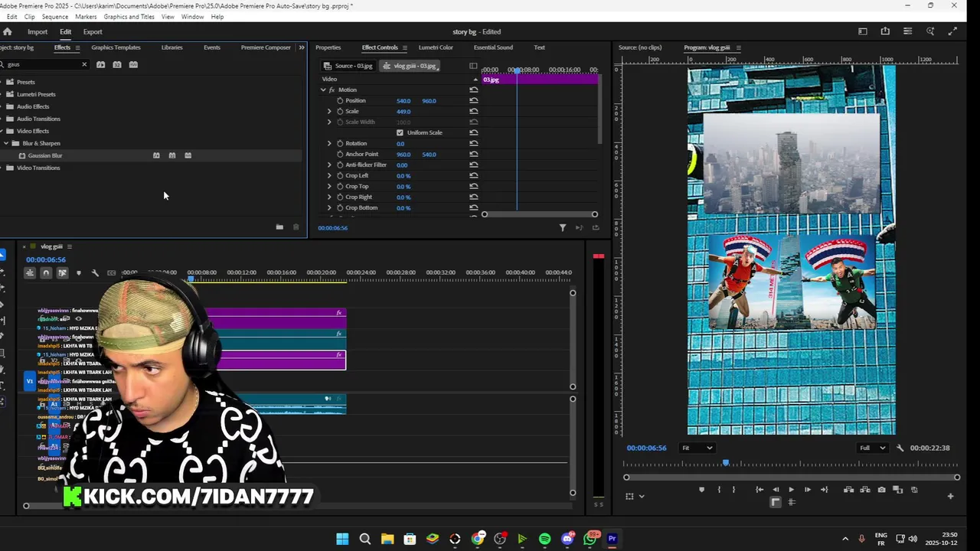This screenshot has height=551, width=980.
Task: Mark Out point in Program Monitor
Action: pyautogui.click(x=733, y=490)
